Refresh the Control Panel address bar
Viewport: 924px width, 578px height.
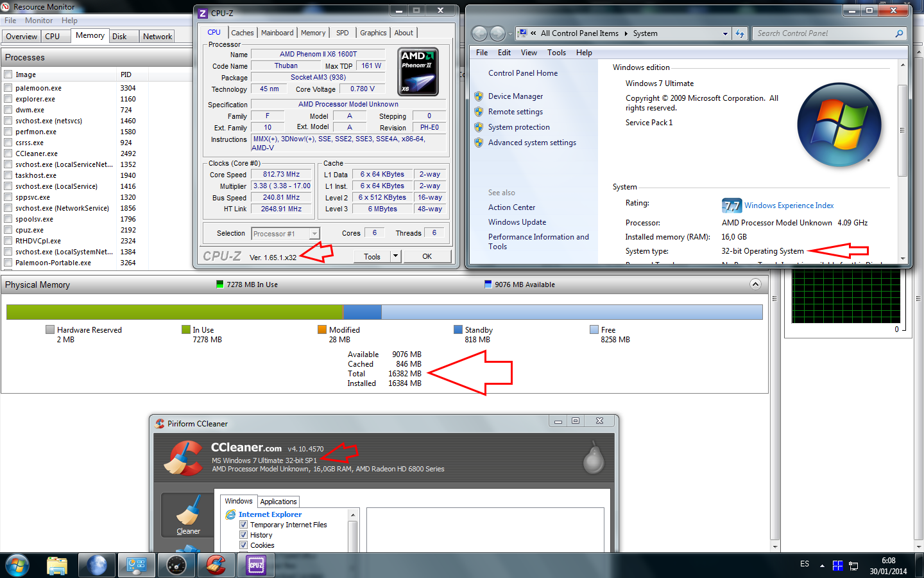740,33
